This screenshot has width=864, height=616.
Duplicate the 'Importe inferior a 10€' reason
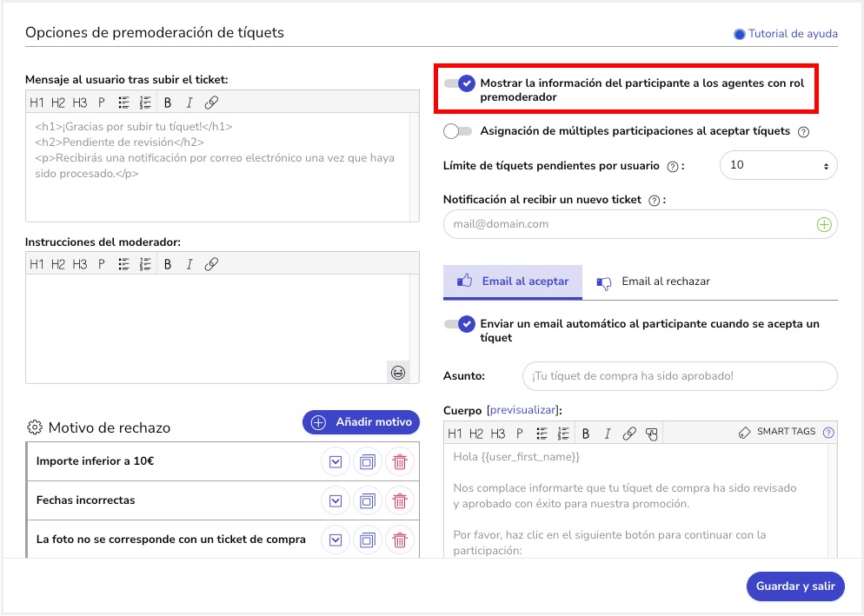367,462
